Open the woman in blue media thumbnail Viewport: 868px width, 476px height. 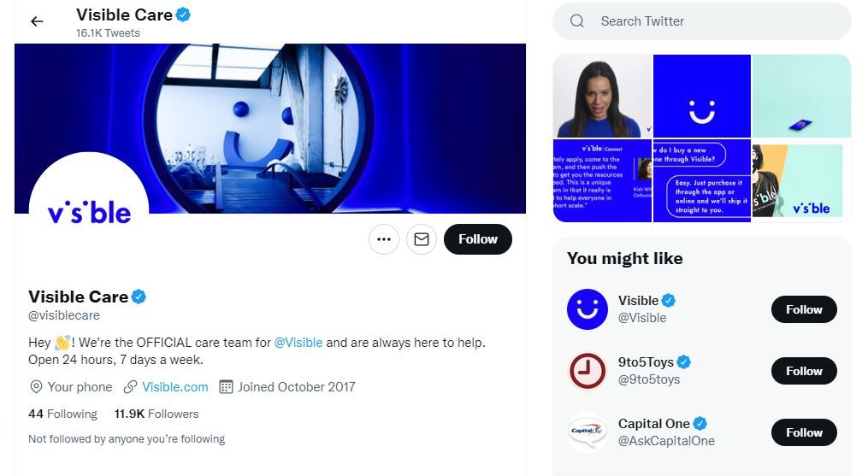(x=602, y=96)
